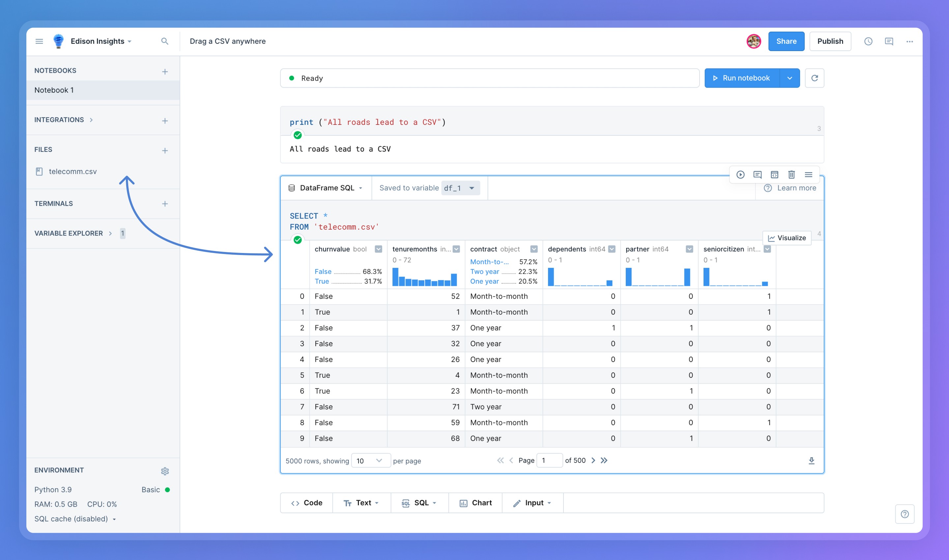Viewport: 949px width, 560px height.
Task: Add a new file with plus icon
Action: [165, 151]
